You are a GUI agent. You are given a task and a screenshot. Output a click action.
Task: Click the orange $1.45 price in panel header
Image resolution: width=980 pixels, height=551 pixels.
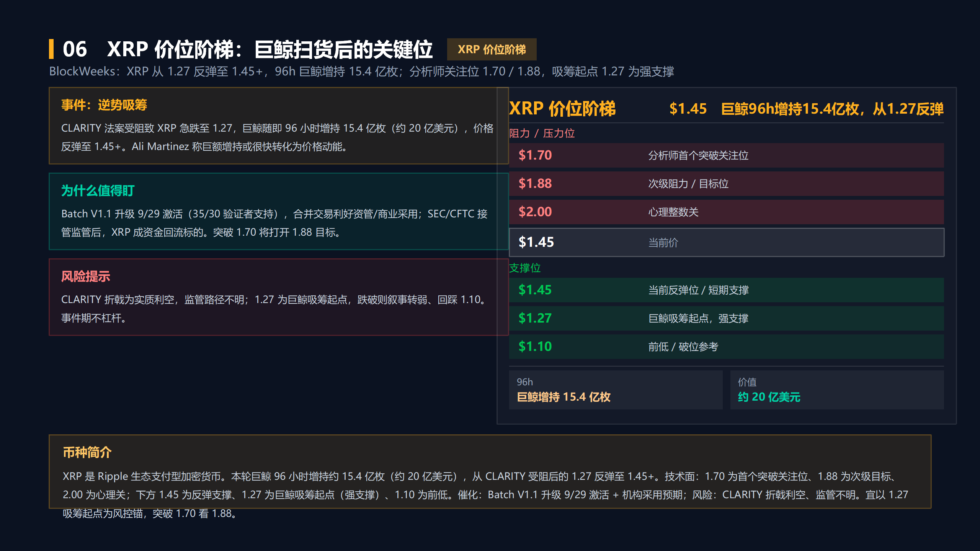click(688, 109)
